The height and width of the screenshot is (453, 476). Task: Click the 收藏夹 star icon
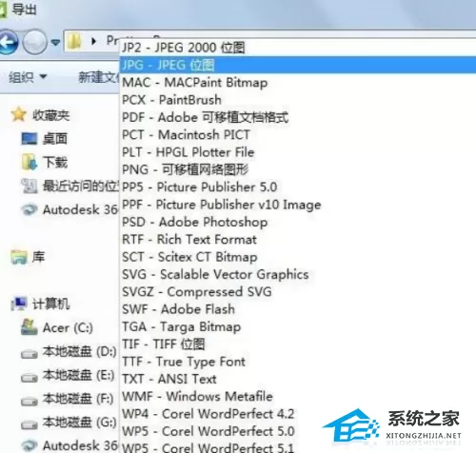click(18, 114)
